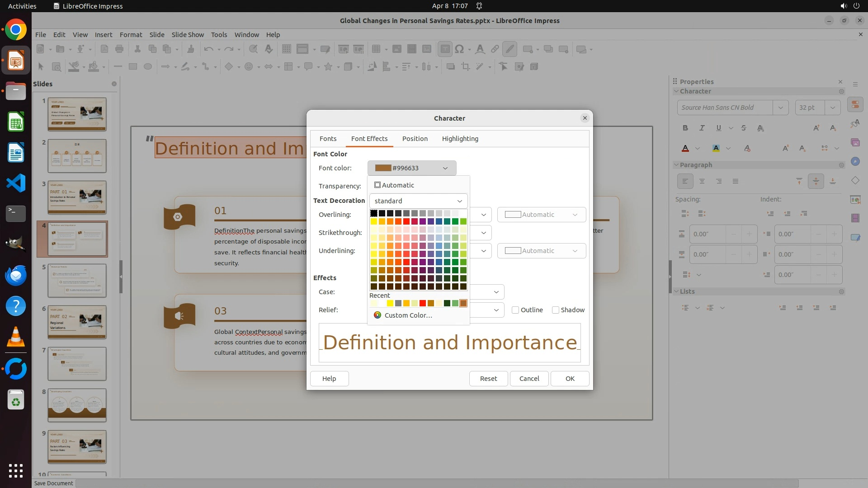Open the standard palette dropdown

pos(418,201)
